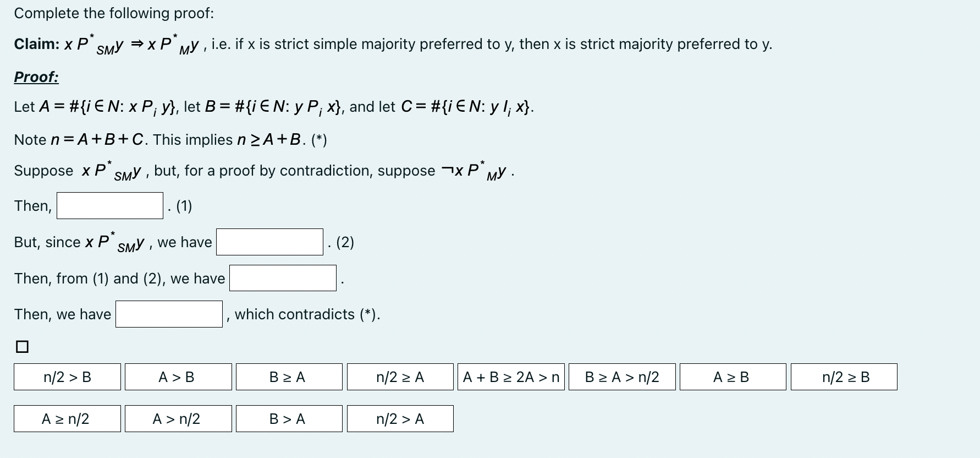Select the answer option n/2 > B
The image size is (980, 458).
(x=67, y=377)
